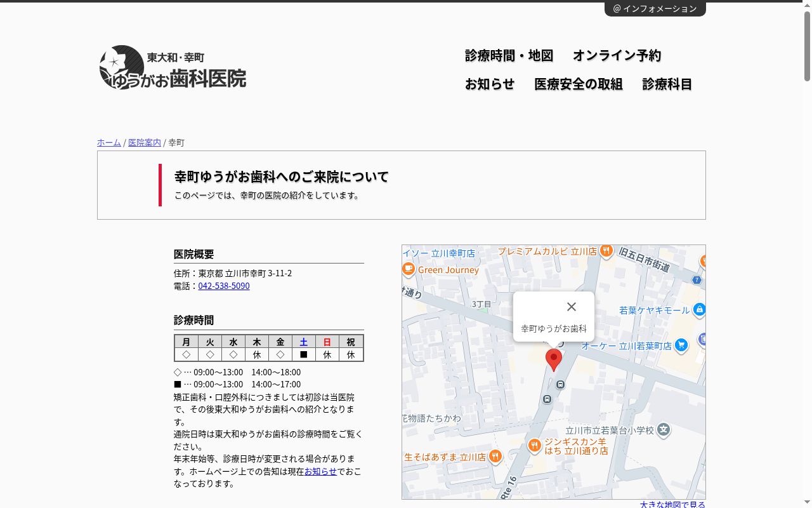Image resolution: width=812 pixels, height=508 pixels.
Task: Click the ゆうがお歯科医院 logo
Action: click(173, 67)
